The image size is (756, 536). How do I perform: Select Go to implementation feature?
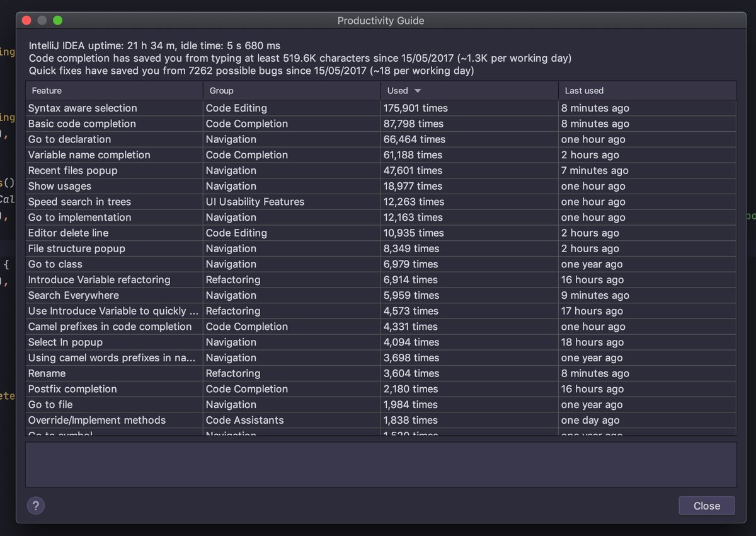tap(381, 217)
